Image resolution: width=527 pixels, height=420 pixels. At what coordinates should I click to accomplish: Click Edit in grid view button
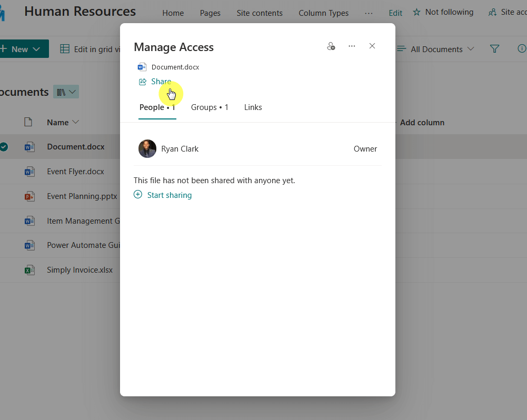point(90,49)
